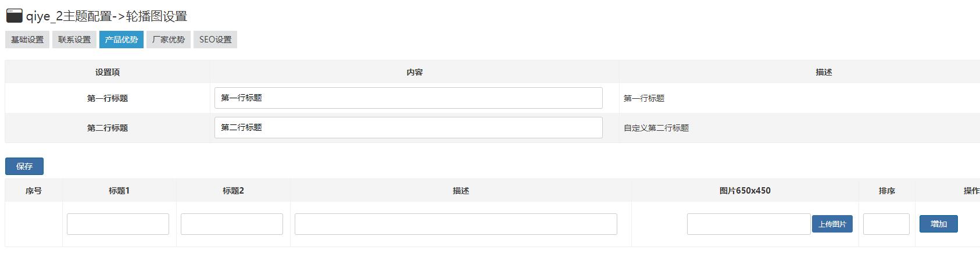980x268 pixels.
Task: Click the 设置项 column header
Action: click(x=108, y=72)
